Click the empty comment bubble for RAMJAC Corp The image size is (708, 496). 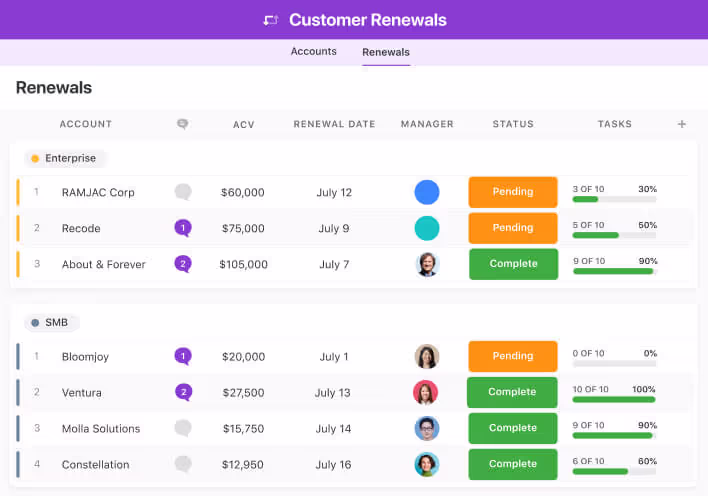coord(182,192)
